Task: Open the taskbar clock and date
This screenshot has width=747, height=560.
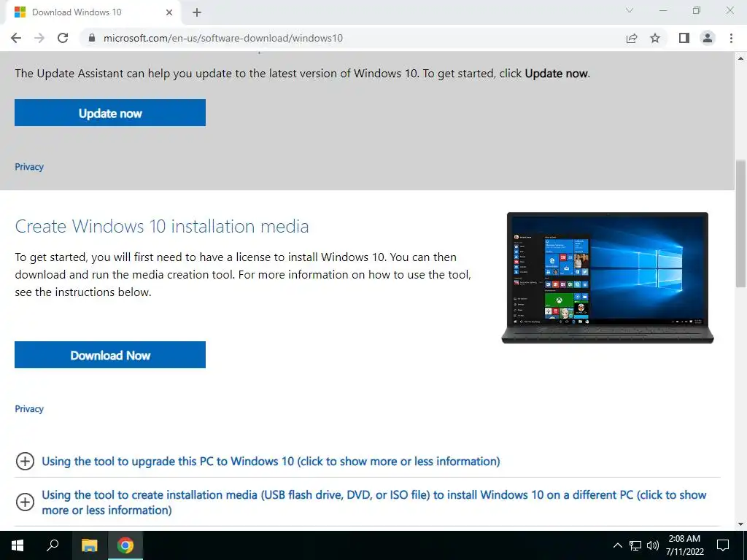Action: 684,545
